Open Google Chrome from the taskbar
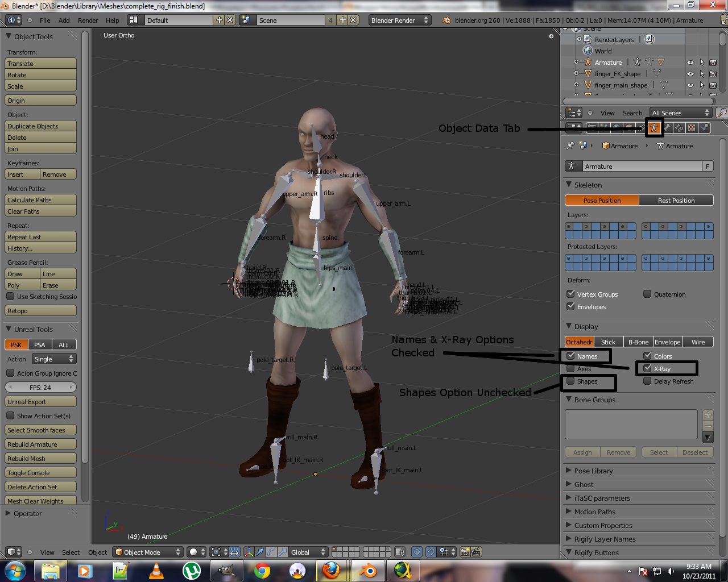 262,570
